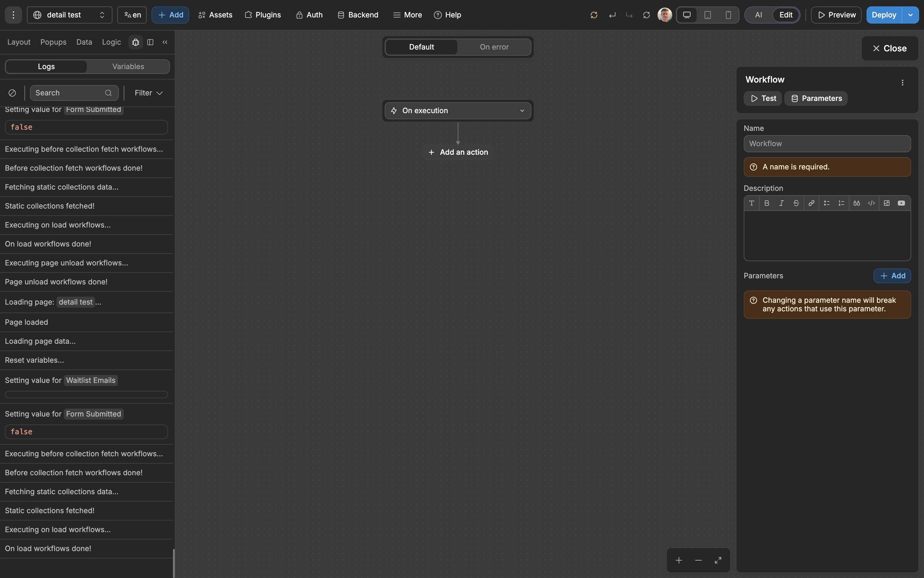The width and height of the screenshot is (924, 578).
Task: Click the search magnifier icon in logs
Action: (108, 93)
